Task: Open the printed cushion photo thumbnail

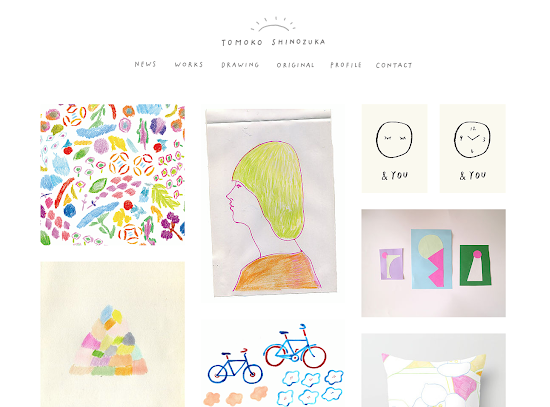Action: (434, 370)
